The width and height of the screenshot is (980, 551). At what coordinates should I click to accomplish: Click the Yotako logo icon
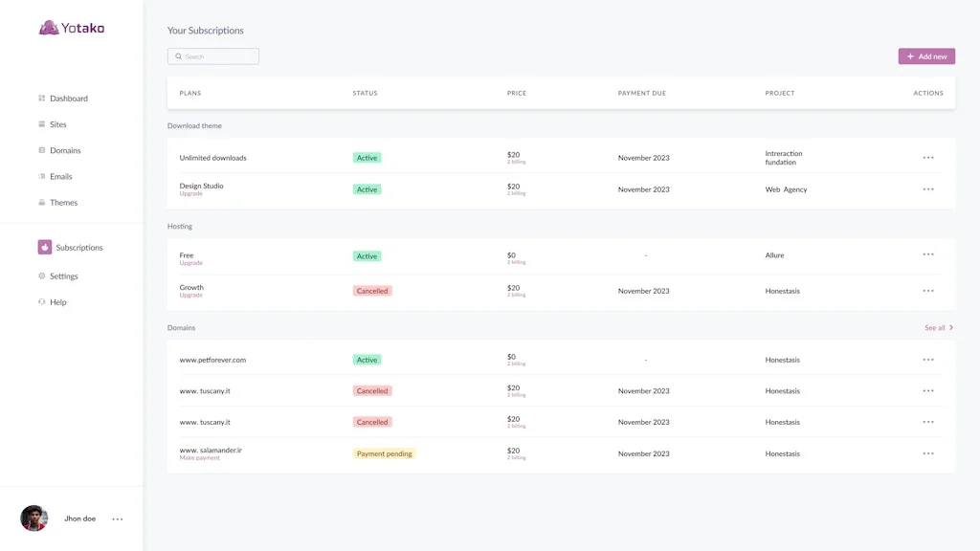49,28
